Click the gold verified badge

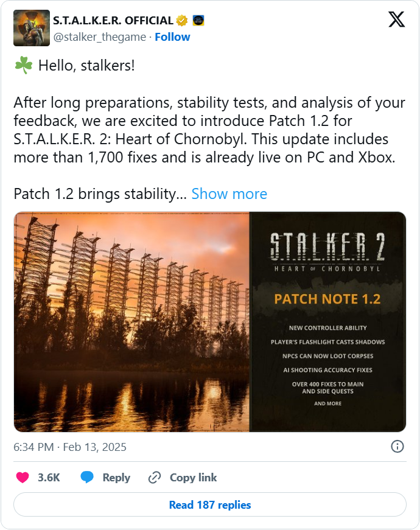click(x=181, y=21)
